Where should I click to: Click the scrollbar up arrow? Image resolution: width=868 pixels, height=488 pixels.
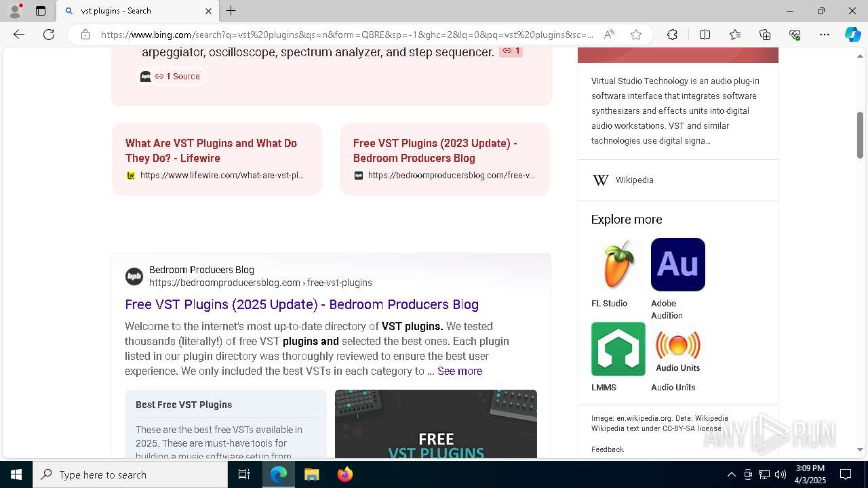[860, 56]
